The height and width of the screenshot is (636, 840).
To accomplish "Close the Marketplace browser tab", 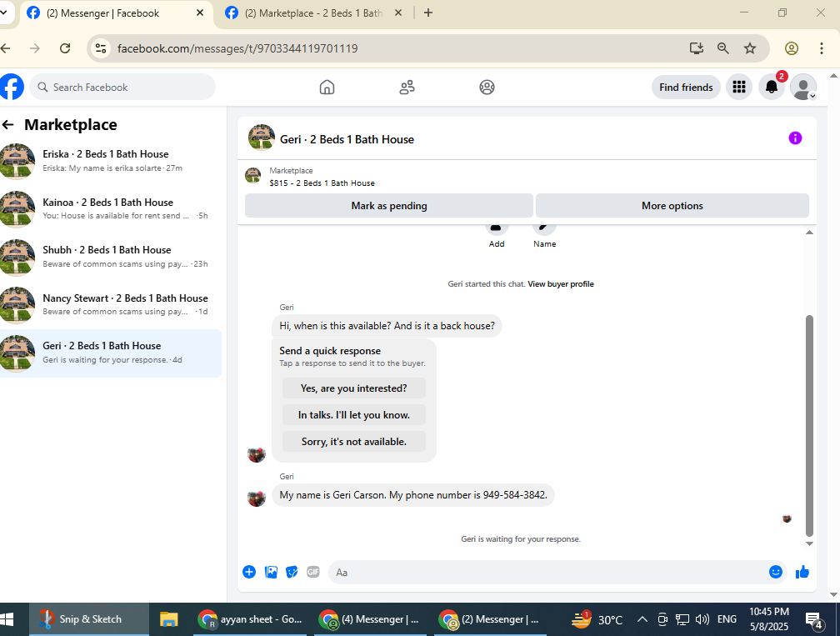I will 398,13.
